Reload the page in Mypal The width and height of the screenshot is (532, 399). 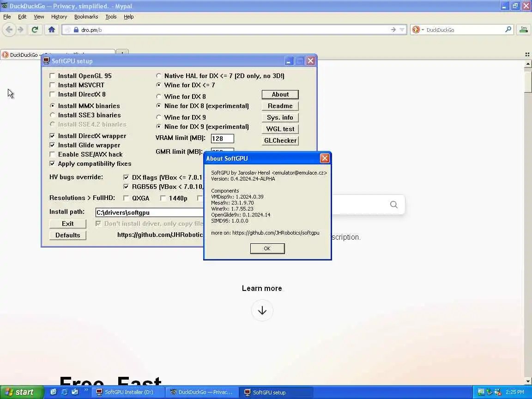[35, 30]
